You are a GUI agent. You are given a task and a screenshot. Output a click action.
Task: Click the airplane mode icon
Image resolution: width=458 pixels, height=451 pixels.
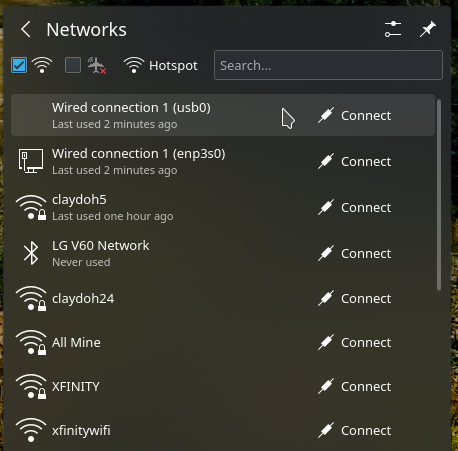pos(97,65)
